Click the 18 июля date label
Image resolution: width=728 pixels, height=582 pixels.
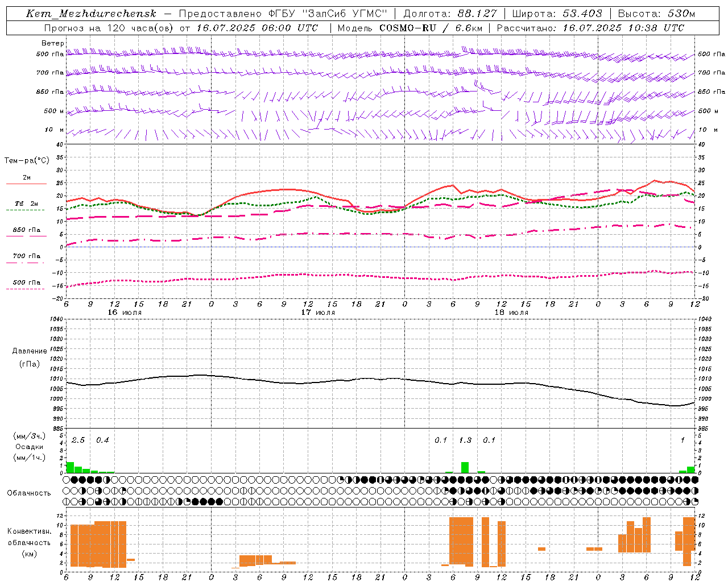[x=511, y=312]
